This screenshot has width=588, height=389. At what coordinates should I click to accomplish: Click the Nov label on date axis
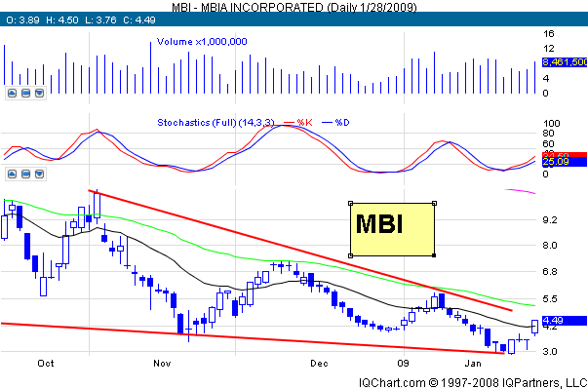point(162,363)
